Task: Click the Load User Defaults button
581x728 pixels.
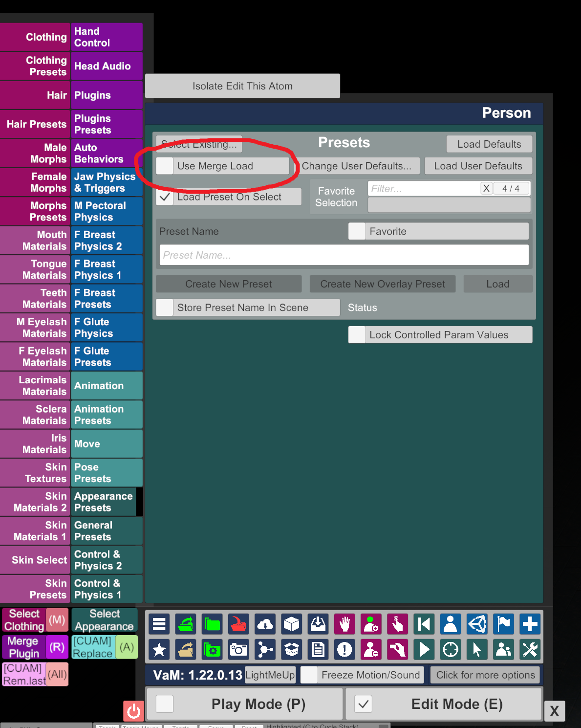Action: 478,166
